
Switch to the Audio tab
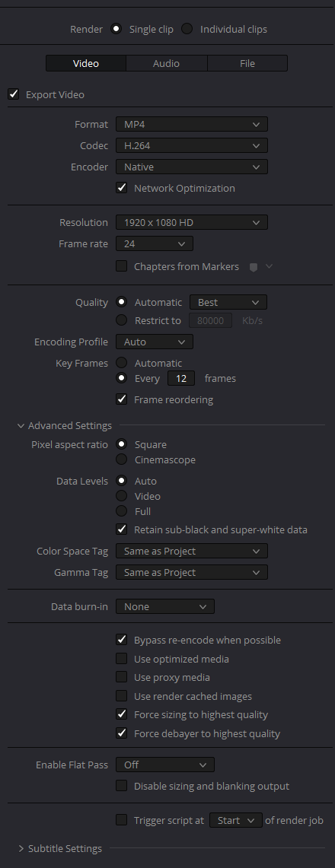pos(166,63)
